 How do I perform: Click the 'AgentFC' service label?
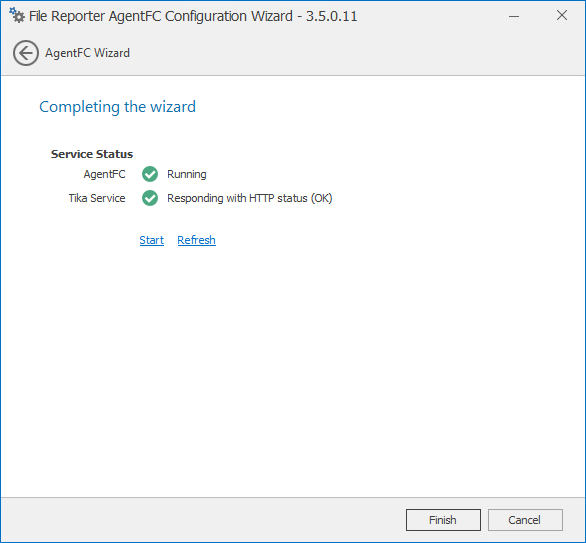coord(104,174)
